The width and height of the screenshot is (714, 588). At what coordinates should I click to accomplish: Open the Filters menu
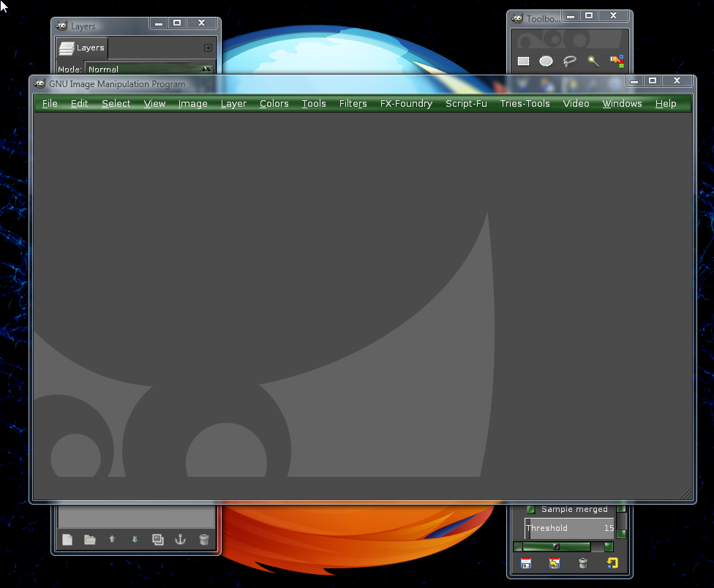pyautogui.click(x=353, y=103)
